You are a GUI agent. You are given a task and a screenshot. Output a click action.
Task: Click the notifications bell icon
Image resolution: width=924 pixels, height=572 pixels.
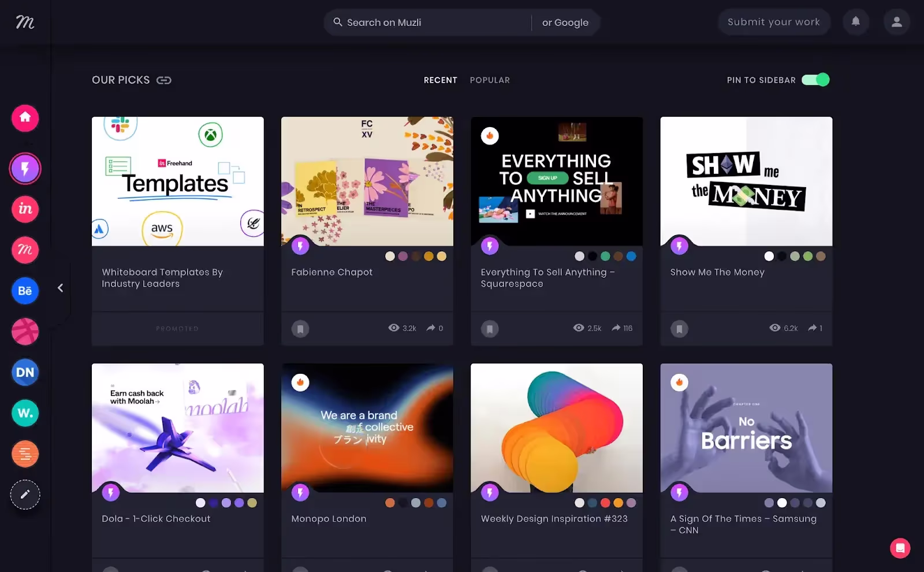coord(855,22)
